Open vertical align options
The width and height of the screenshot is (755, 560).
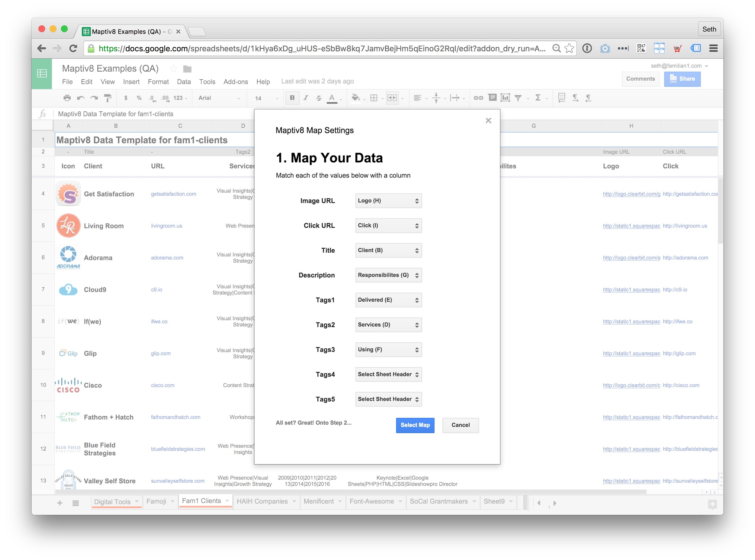[436, 98]
